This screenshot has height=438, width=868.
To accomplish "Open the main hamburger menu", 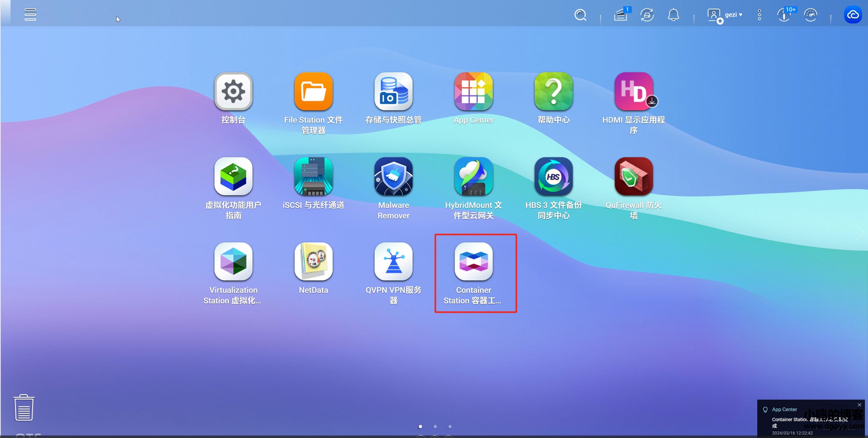I will point(30,15).
